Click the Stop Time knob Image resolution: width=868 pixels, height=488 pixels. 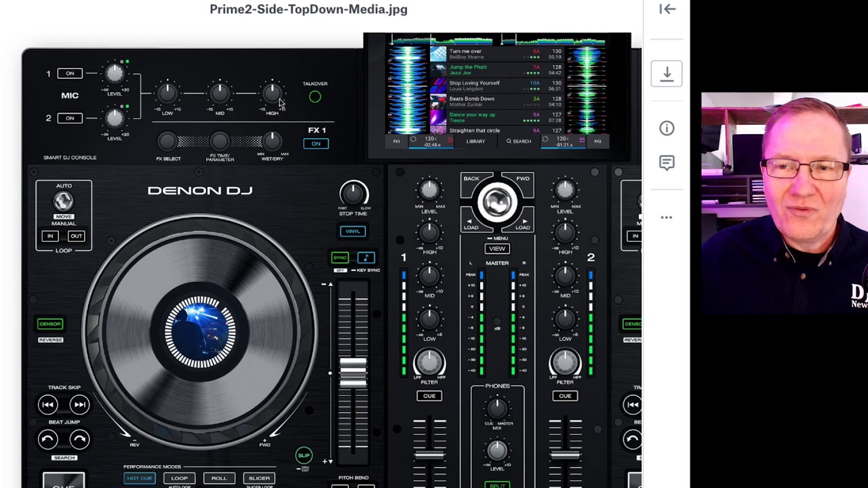tap(353, 195)
